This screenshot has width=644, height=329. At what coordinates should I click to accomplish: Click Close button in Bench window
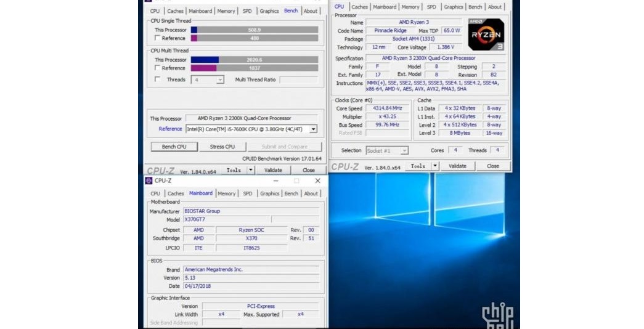pos(309,169)
